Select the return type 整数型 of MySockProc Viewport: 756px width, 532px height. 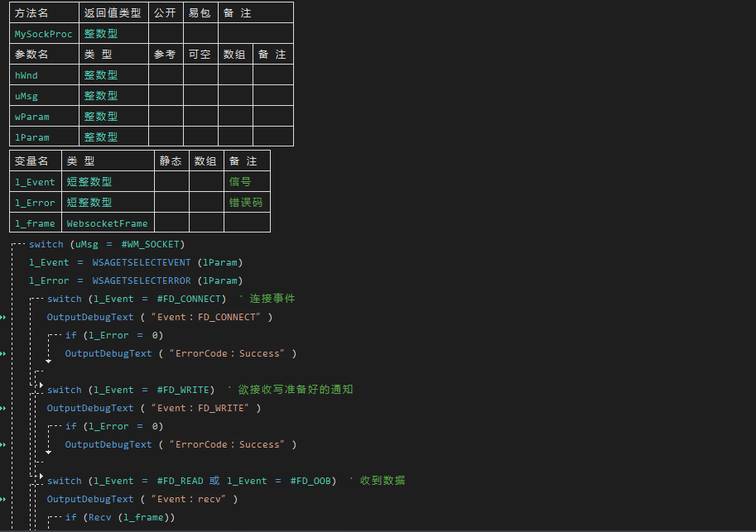101,34
